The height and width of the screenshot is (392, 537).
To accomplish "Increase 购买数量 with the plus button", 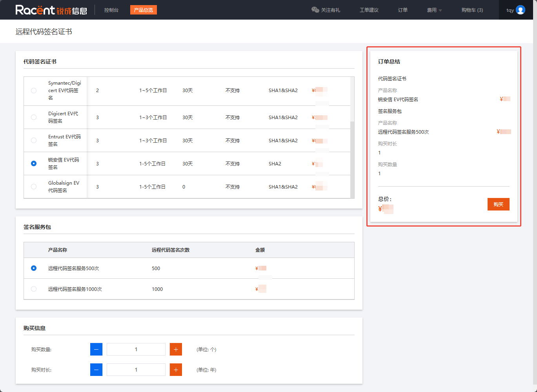I will pyautogui.click(x=176, y=349).
